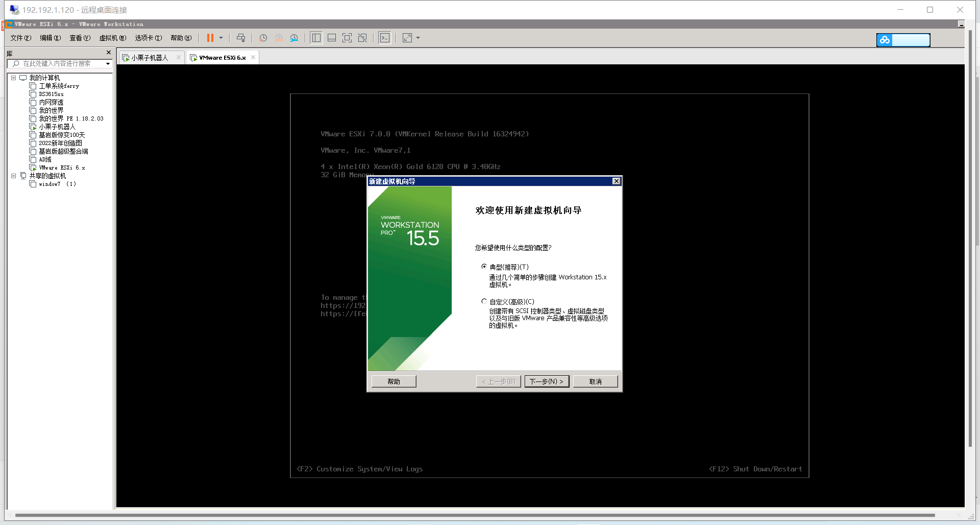This screenshot has height=525, width=980.
Task: Open the 查看(V) menu
Action: pyautogui.click(x=80, y=38)
